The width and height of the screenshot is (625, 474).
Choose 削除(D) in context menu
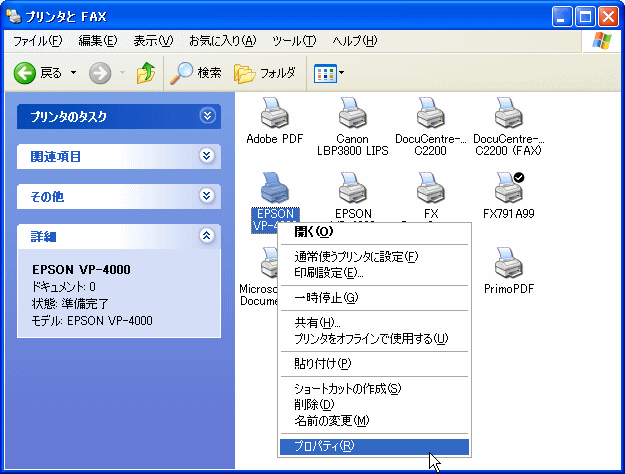pos(374,405)
